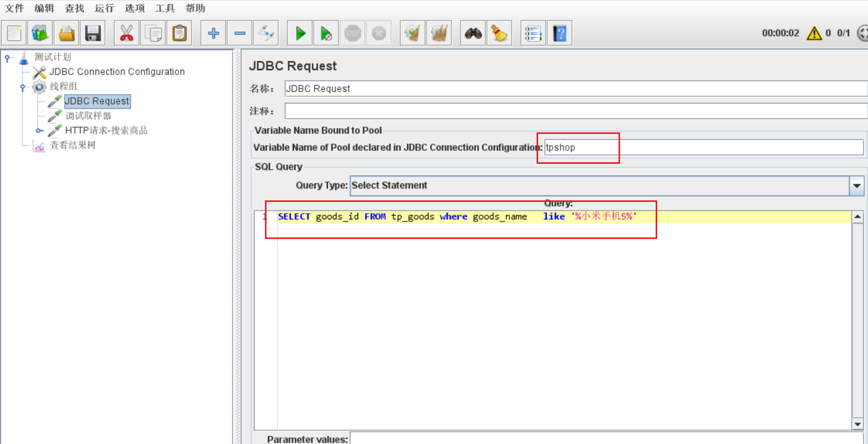Click Start no pauses icon

tap(326, 33)
